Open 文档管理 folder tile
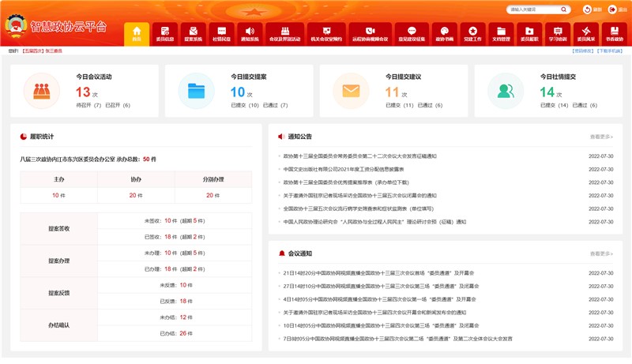The width and height of the screenshot is (632, 364). point(501,34)
